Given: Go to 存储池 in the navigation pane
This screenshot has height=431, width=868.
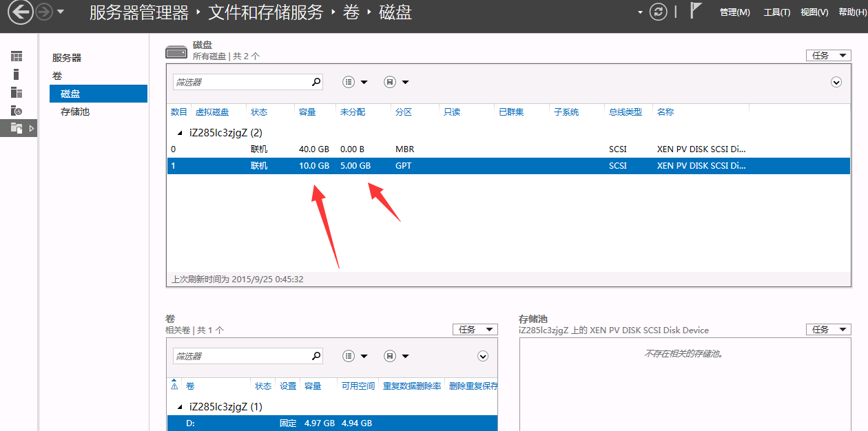Looking at the screenshot, I should click(x=75, y=112).
